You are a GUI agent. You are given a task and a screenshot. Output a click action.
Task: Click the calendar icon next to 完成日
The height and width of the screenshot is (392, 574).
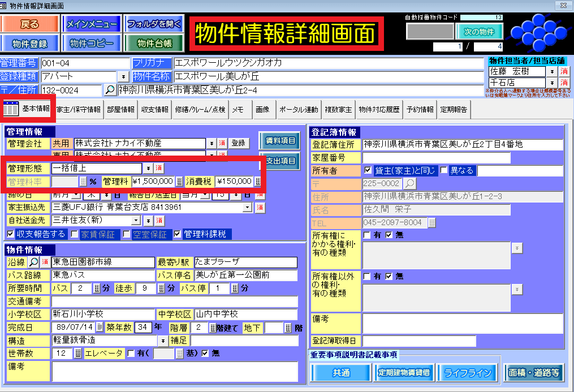(x=100, y=328)
